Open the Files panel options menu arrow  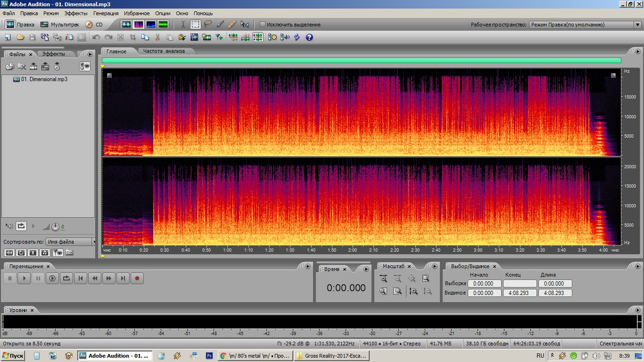pyautogui.click(x=90, y=54)
